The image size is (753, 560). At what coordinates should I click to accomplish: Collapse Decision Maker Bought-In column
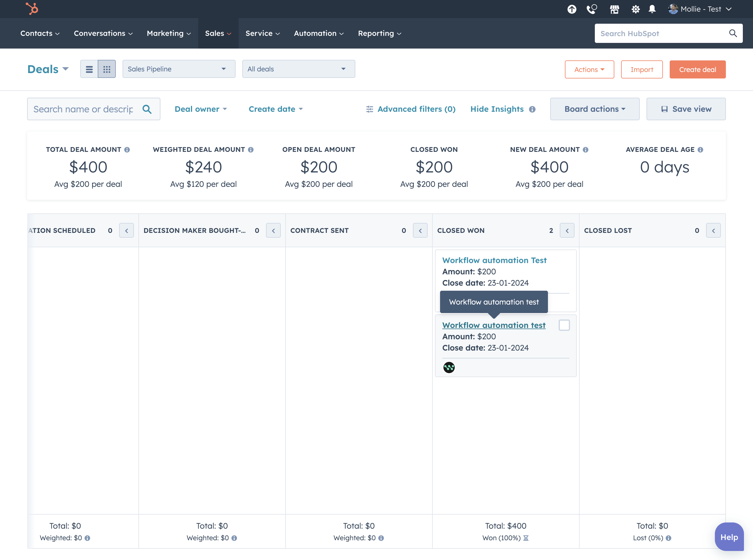click(273, 231)
